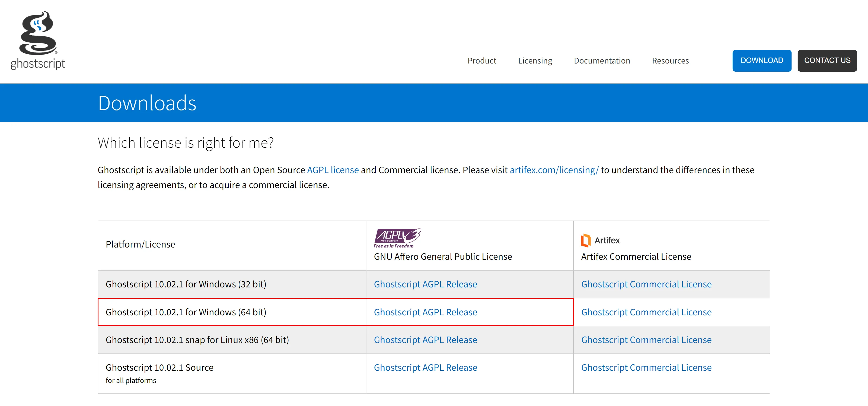Download AGPL Release for Windows 32 bit
868x406 pixels.
click(425, 284)
